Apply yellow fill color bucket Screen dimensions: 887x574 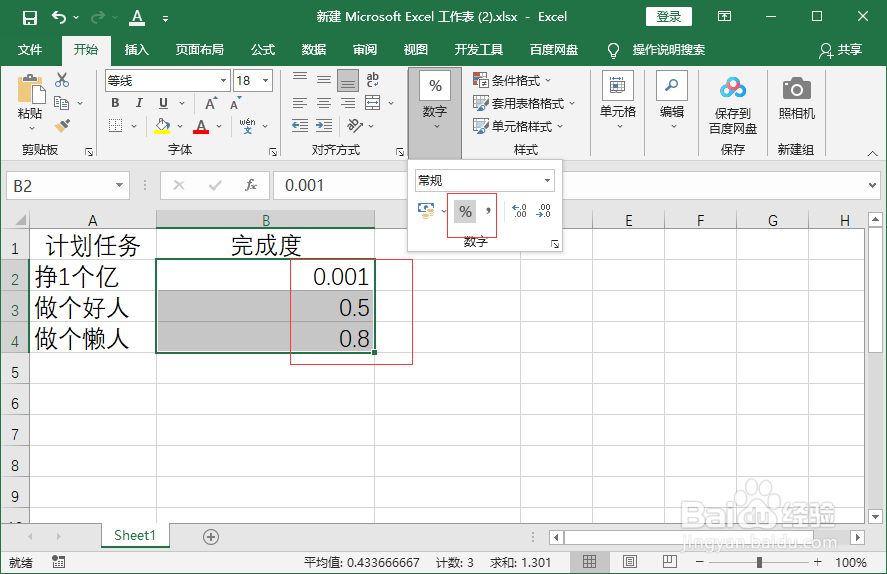tap(162, 126)
